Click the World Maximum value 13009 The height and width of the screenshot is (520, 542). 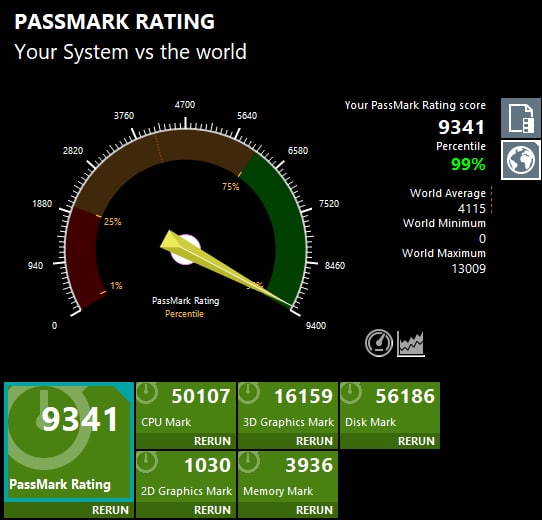[x=469, y=268]
